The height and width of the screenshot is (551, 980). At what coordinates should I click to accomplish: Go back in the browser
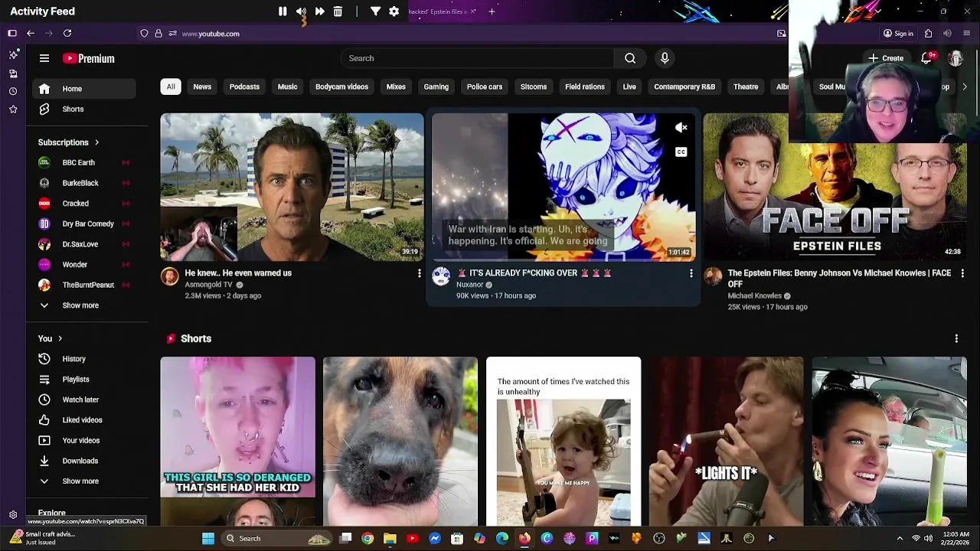[x=31, y=34]
